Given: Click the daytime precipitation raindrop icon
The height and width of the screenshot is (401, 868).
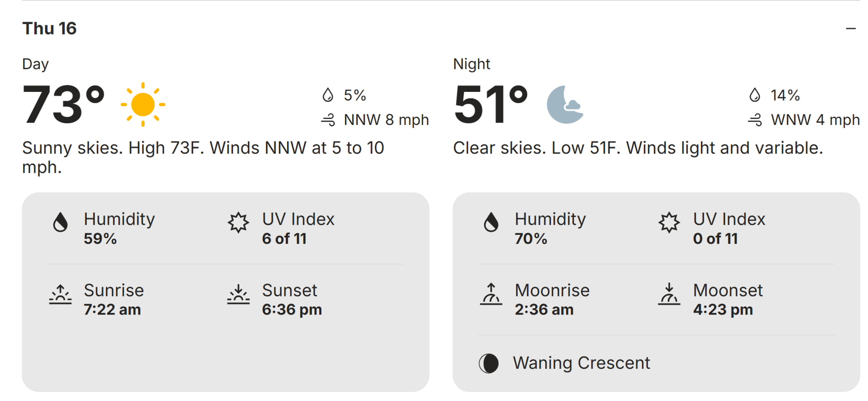Looking at the screenshot, I should pyautogui.click(x=328, y=95).
